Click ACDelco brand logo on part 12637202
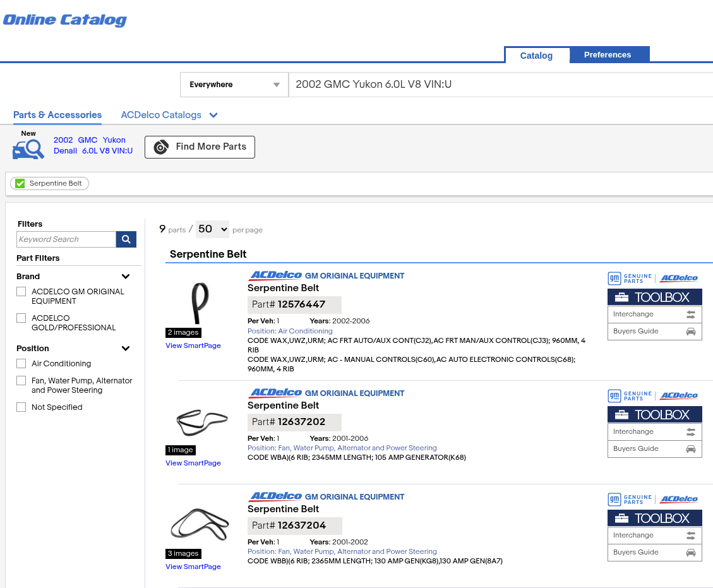713x588 pixels. coord(275,392)
